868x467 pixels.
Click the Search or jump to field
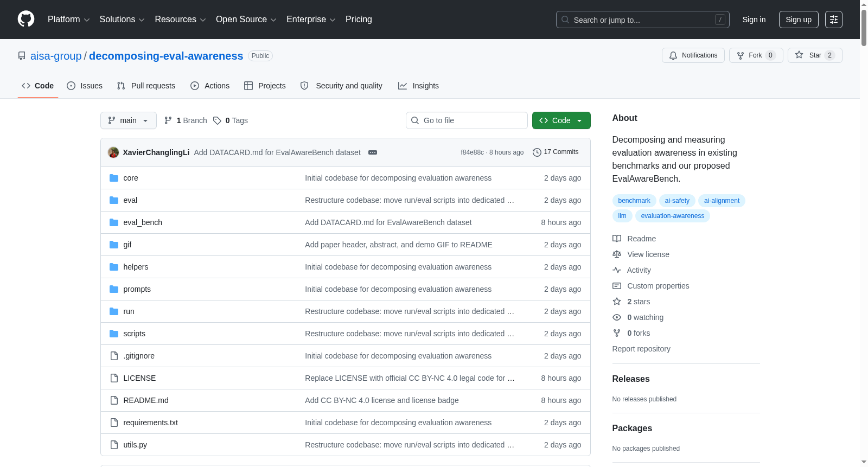click(x=643, y=20)
